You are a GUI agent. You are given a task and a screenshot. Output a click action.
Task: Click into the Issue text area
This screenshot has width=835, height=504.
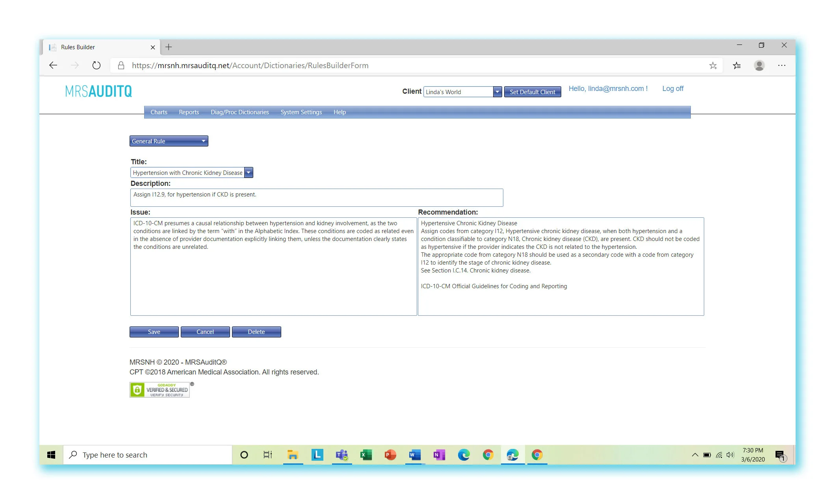[x=273, y=267]
